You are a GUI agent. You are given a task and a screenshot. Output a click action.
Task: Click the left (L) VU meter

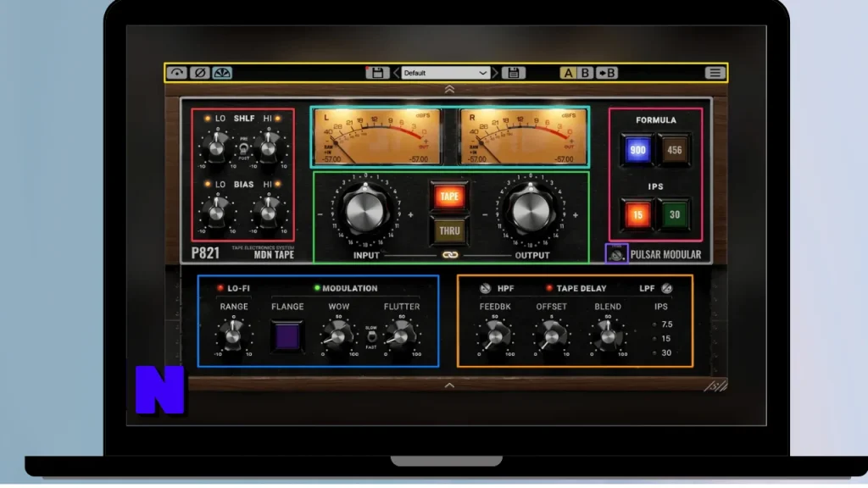(377, 136)
